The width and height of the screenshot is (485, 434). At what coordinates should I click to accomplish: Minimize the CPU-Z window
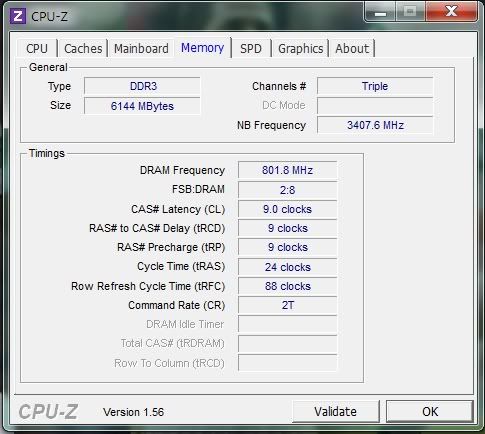coord(380,12)
